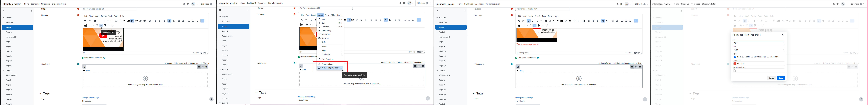The width and height of the screenshot is (868, 105).
Task: Click Align center icon, Permanent pen tooltip panel
Action: click(x=160, y=21)
